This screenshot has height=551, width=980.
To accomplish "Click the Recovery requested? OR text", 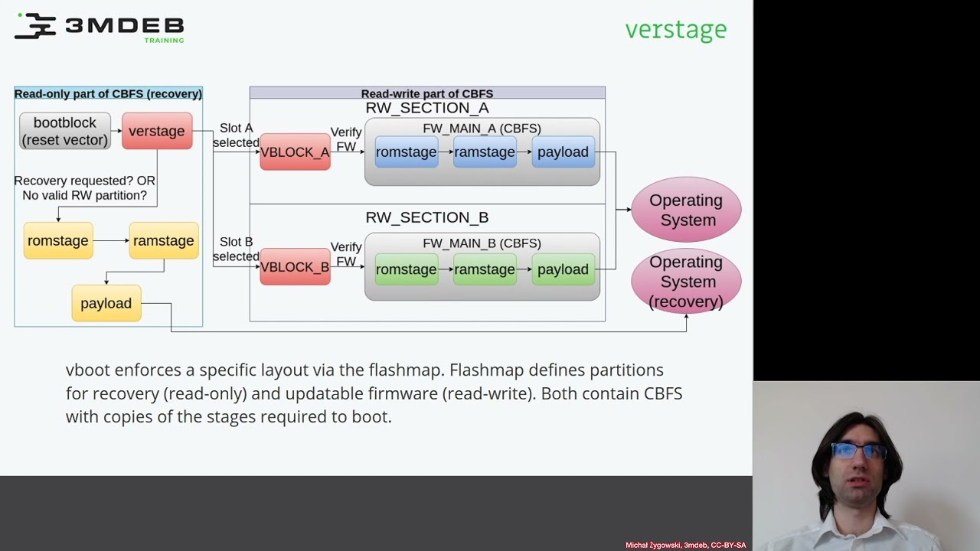I will pos(84,181).
